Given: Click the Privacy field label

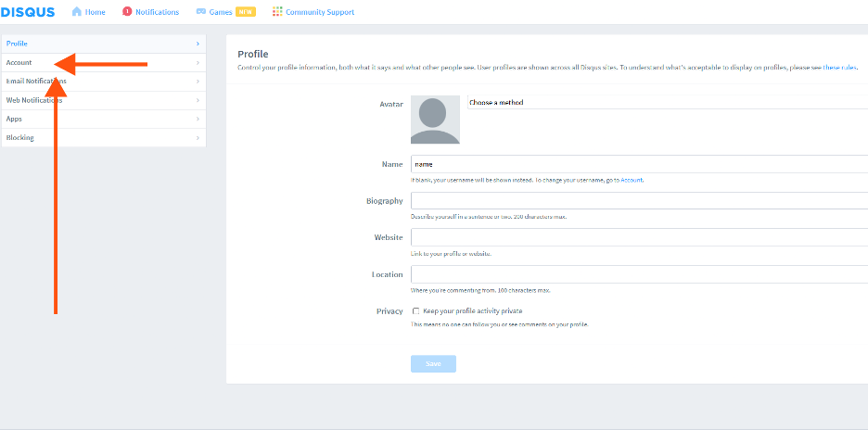Looking at the screenshot, I should point(389,311).
